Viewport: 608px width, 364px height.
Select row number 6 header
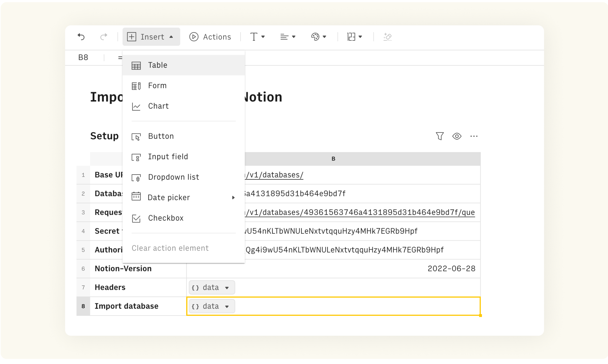[83, 269]
